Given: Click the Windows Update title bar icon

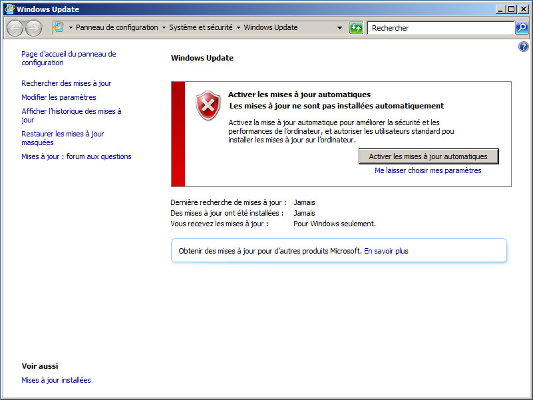Looking at the screenshot, I should 10,9.
